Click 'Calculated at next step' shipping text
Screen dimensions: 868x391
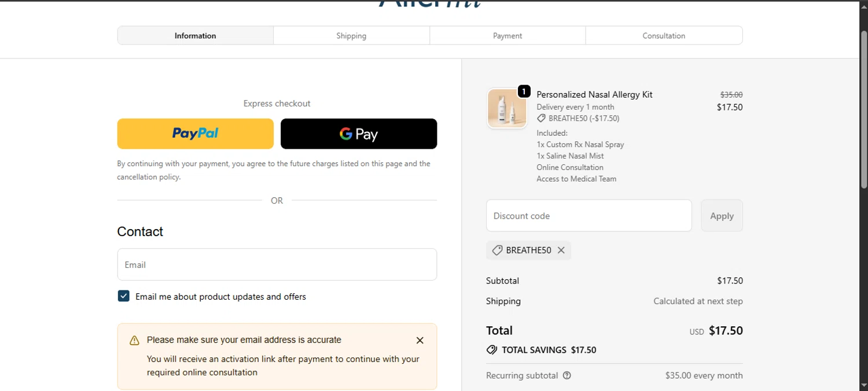[698, 301]
